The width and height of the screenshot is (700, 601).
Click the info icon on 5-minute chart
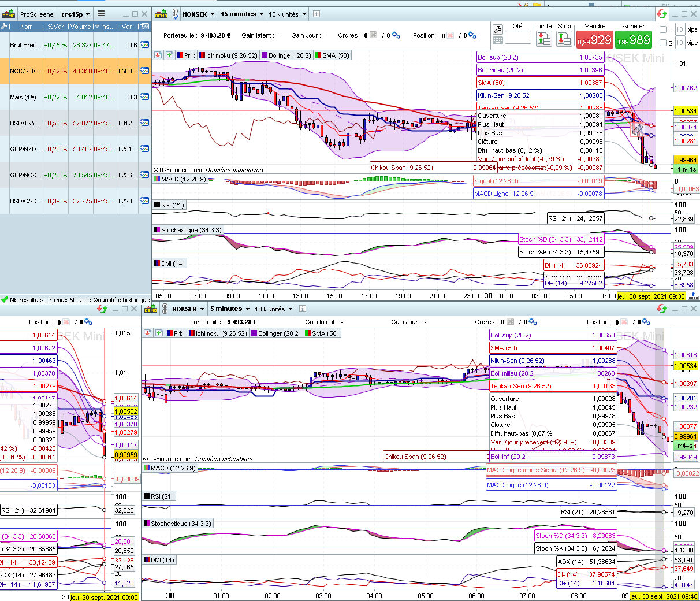(x=302, y=309)
